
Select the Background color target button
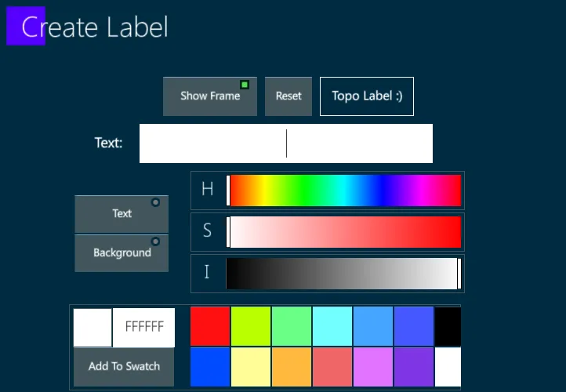[x=122, y=253]
